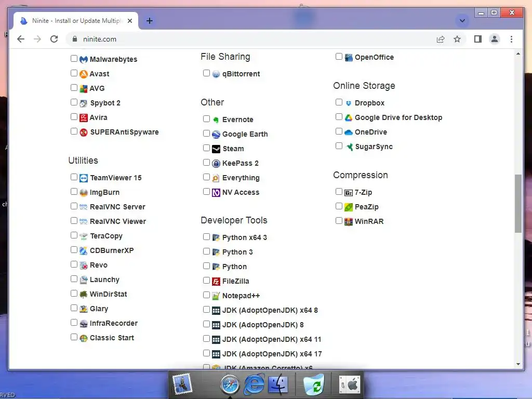The image size is (532, 399).
Task: Click the Evernote elephant icon
Action: [216, 120]
